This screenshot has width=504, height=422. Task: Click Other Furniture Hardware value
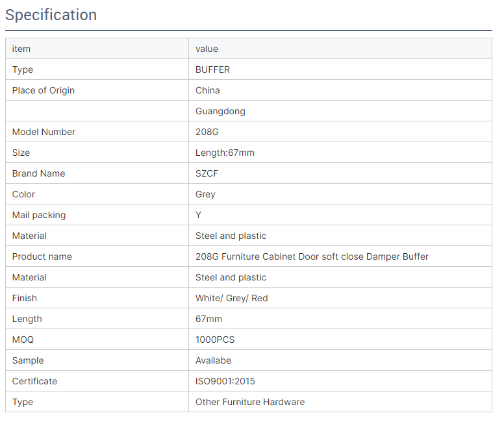[x=250, y=402]
